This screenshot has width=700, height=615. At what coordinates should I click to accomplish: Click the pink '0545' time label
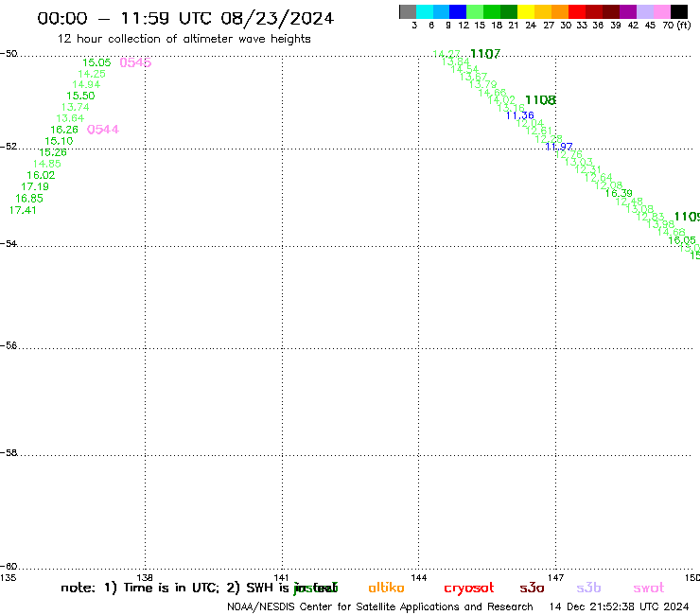135,62
